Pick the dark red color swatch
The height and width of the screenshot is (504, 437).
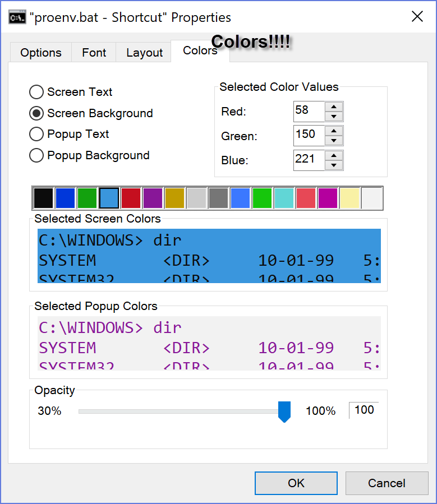point(131,198)
